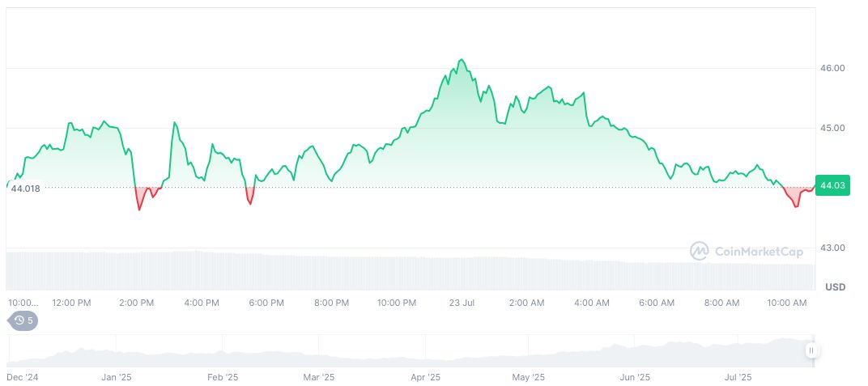Select Jan '25 on the range navigator
The height and width of the screenshot is (386, 868).
click(117, 377)
